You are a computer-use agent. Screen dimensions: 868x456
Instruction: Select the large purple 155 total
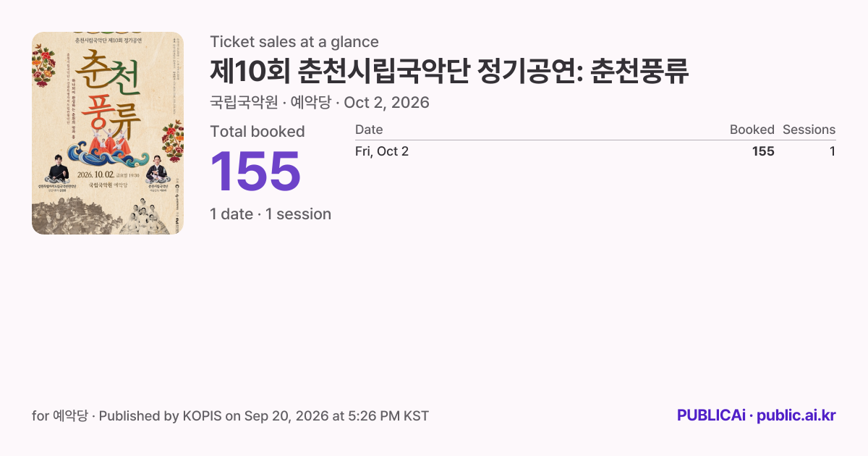click(x=255, y=172)
